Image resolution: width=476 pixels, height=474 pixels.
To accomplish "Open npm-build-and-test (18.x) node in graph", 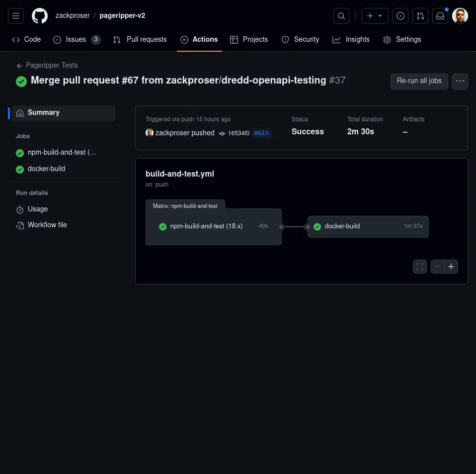I will click(x=206, y=226).
